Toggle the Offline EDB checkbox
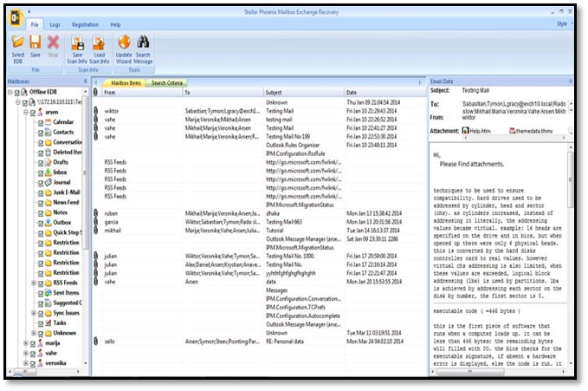588x391 pixels. (17, 92)
